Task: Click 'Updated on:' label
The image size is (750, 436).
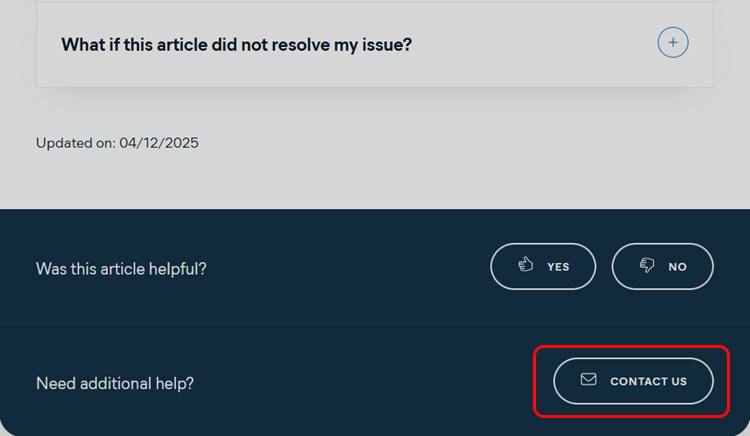Action: tap(76, 143)
